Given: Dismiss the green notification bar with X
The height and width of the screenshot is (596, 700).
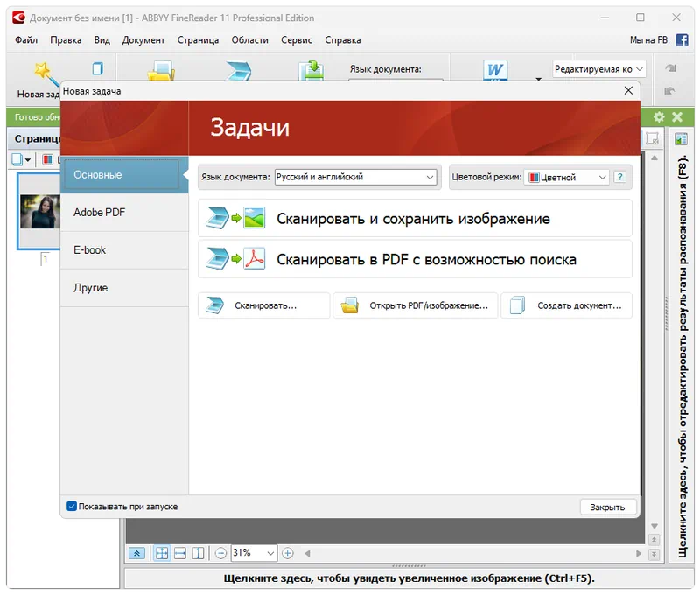Looking at the screenshot, I should (x=677, y=117).
